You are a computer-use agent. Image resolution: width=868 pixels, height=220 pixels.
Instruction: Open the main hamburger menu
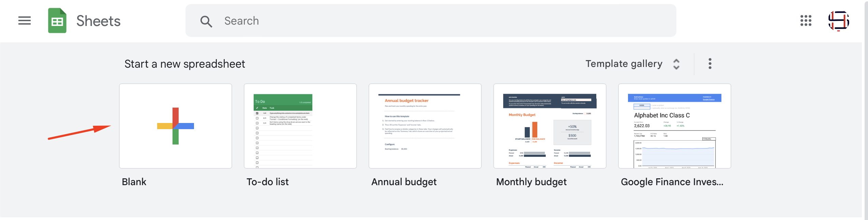coord(25,21)
